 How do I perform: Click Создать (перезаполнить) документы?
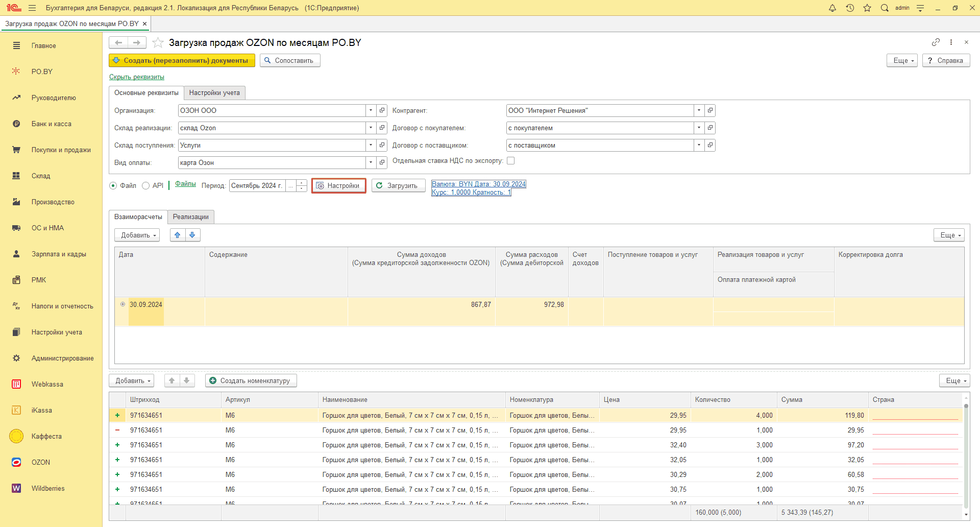click(182, 60)
